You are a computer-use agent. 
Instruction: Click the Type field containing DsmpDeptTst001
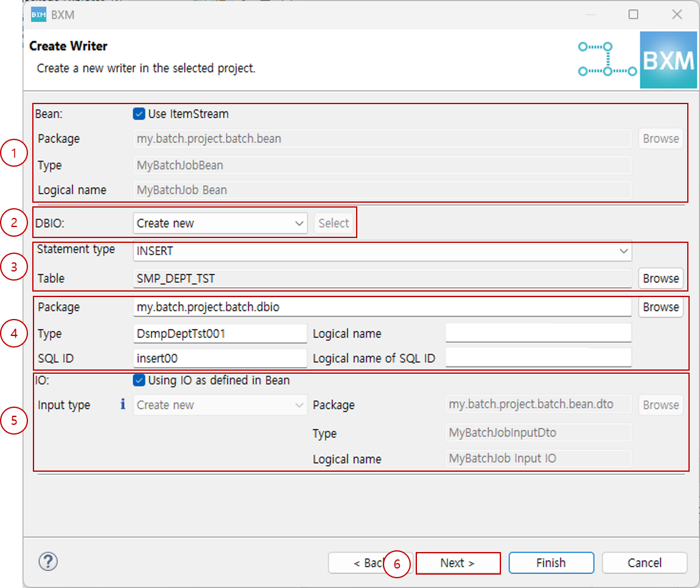click(219, 334)
